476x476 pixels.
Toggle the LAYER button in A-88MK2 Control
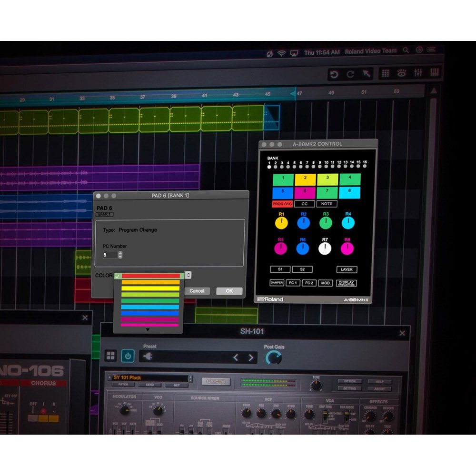point(347,269)
